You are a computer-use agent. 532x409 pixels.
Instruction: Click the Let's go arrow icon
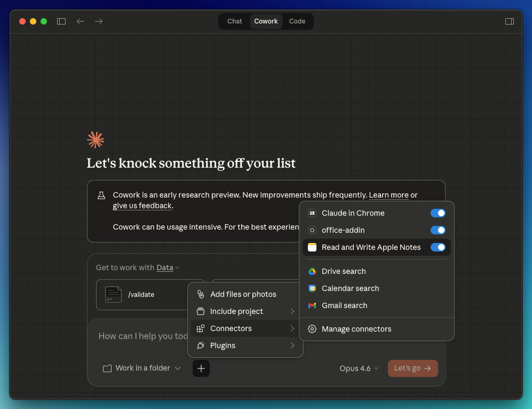tap(427, 368)
